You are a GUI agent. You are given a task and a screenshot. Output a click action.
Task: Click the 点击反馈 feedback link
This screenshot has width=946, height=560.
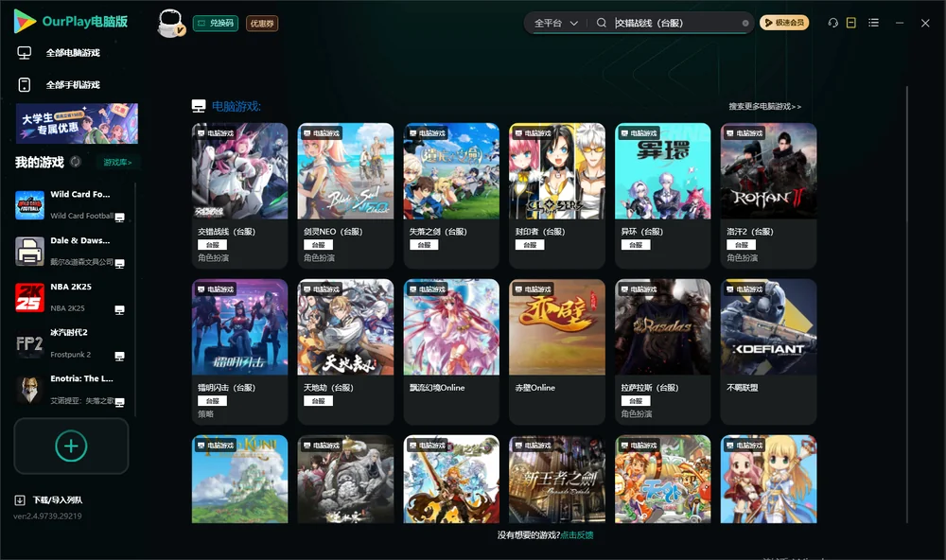point(577,535)
